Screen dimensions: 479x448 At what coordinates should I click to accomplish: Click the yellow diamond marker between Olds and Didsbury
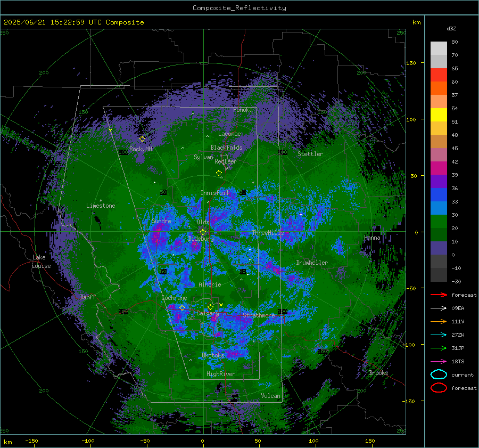pyautogui.click(x=203, y=232)
